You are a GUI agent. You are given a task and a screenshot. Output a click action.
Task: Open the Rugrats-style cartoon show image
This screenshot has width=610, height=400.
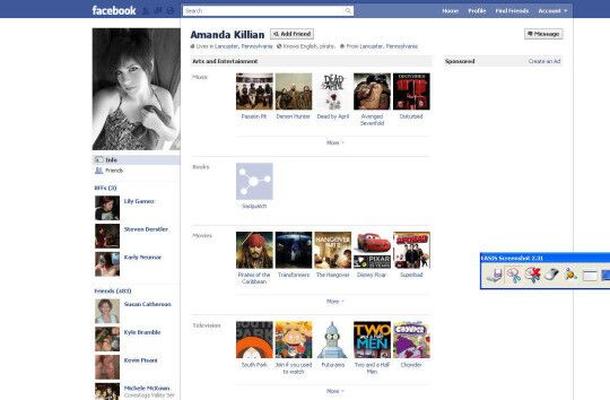(294, 340)
